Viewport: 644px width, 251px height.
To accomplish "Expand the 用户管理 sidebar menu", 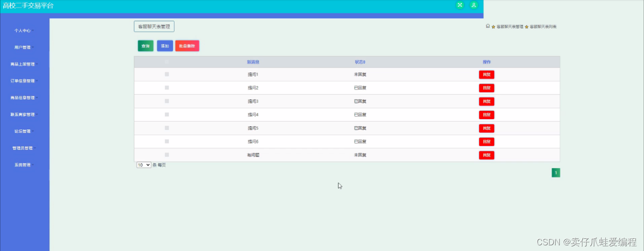I will [x=24, y=47].
